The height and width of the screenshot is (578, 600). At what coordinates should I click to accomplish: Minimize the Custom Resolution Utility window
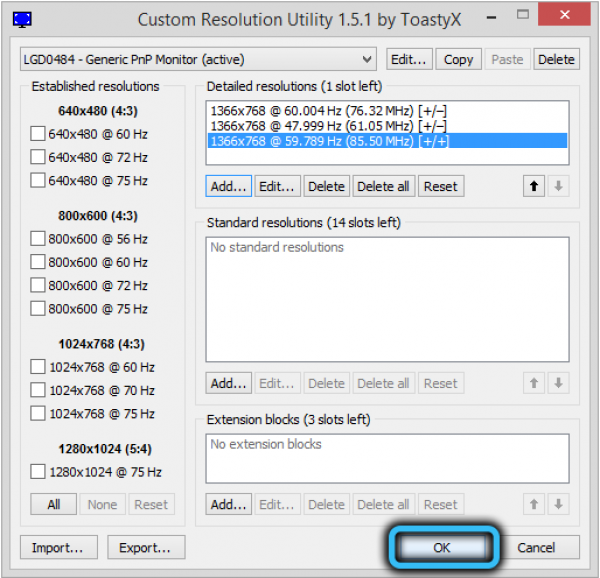pyautogui.click(x=492, y=16)
